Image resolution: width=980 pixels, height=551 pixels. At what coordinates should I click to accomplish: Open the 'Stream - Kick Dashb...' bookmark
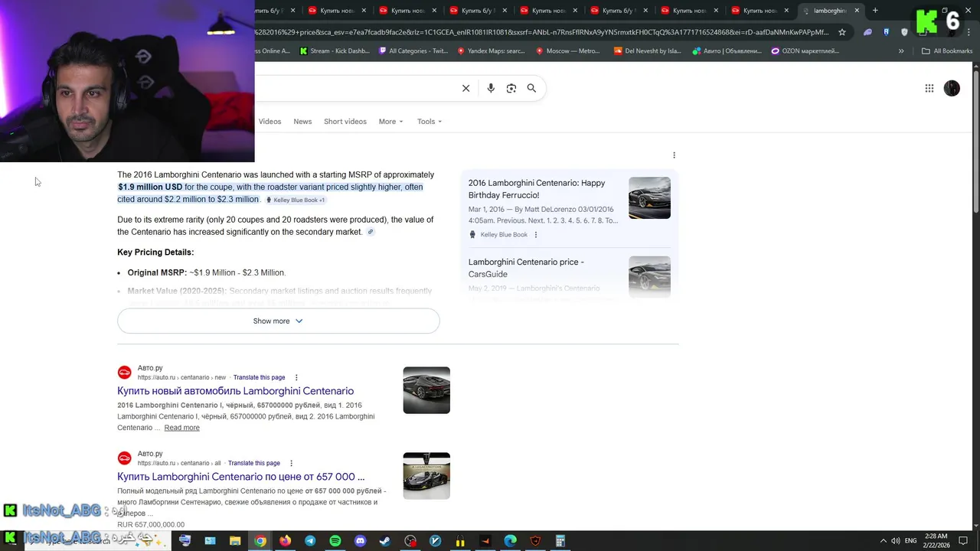pos(334,51)
